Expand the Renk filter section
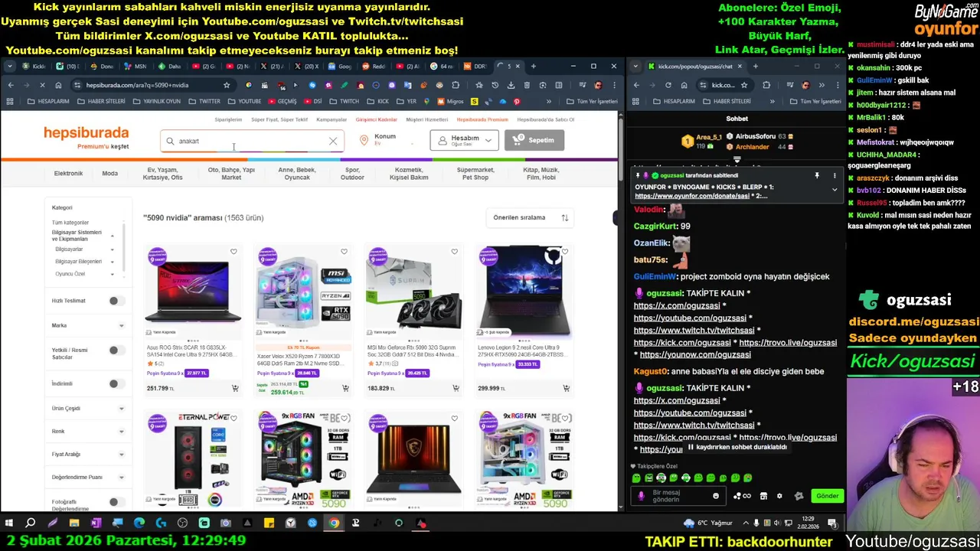Screen dimensions: 980x551 pos(121,432)
